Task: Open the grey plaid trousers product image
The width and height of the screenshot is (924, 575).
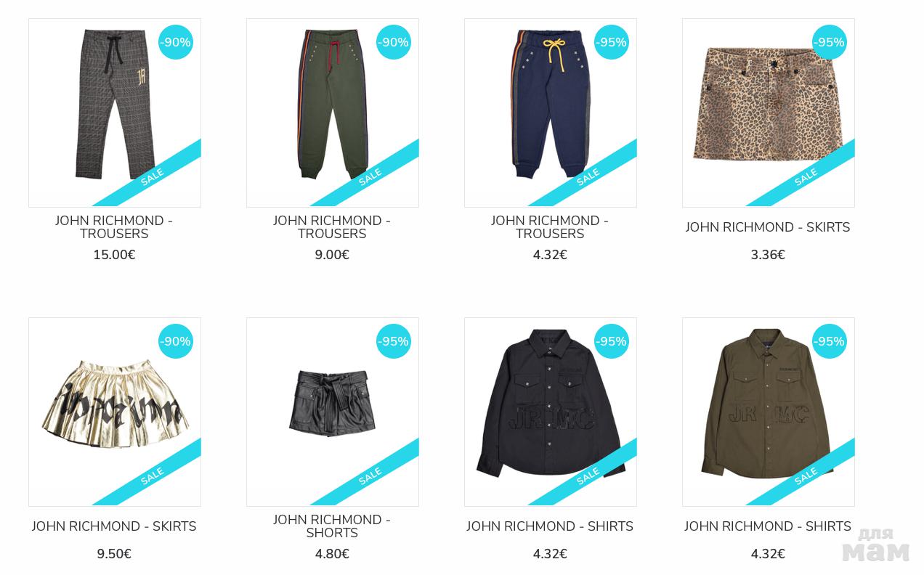Action: 115,113
